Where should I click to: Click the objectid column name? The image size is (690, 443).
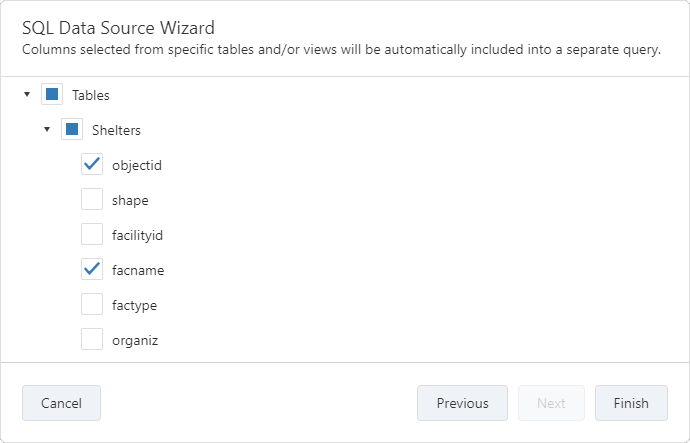pos(137,166)
